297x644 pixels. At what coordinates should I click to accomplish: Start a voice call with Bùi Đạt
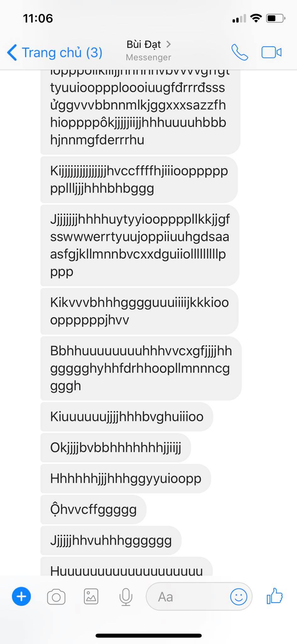click(240, 52)
